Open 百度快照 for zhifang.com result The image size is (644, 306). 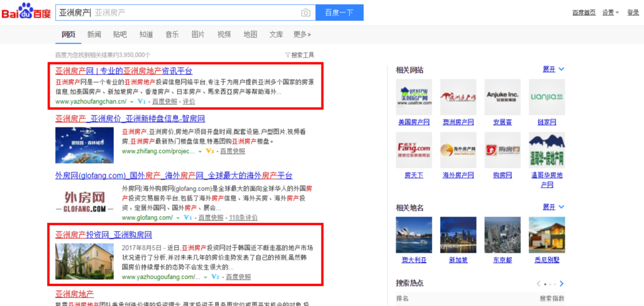coord(233,151)
